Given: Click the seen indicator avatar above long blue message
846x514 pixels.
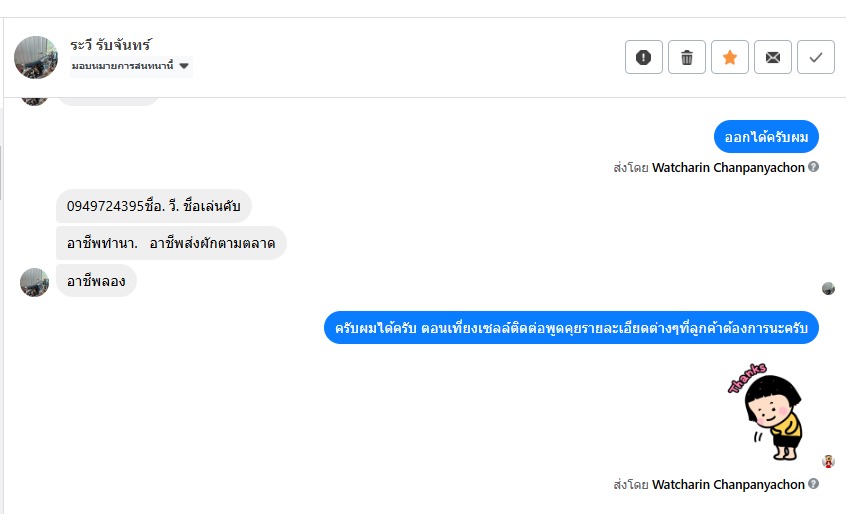Looking at the screenshot, I should 828,289.
